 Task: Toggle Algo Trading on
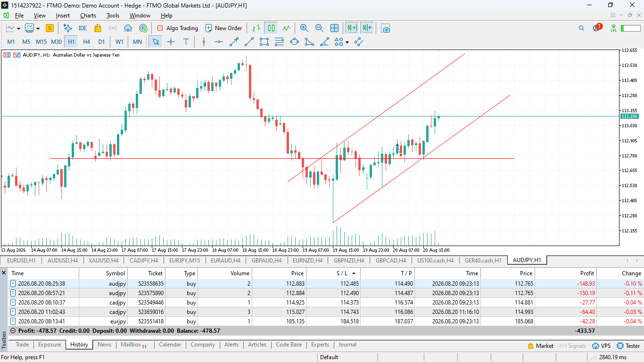(x=177, y=28)
